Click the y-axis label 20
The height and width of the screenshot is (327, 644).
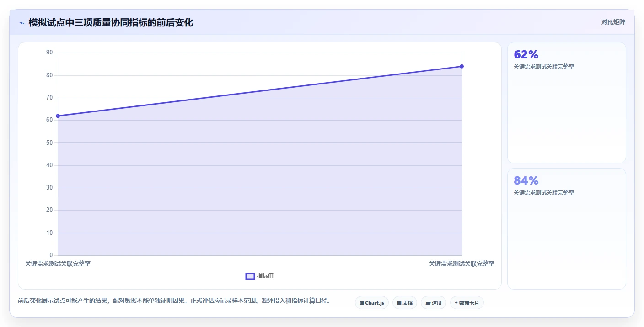[x=49, y=210]
